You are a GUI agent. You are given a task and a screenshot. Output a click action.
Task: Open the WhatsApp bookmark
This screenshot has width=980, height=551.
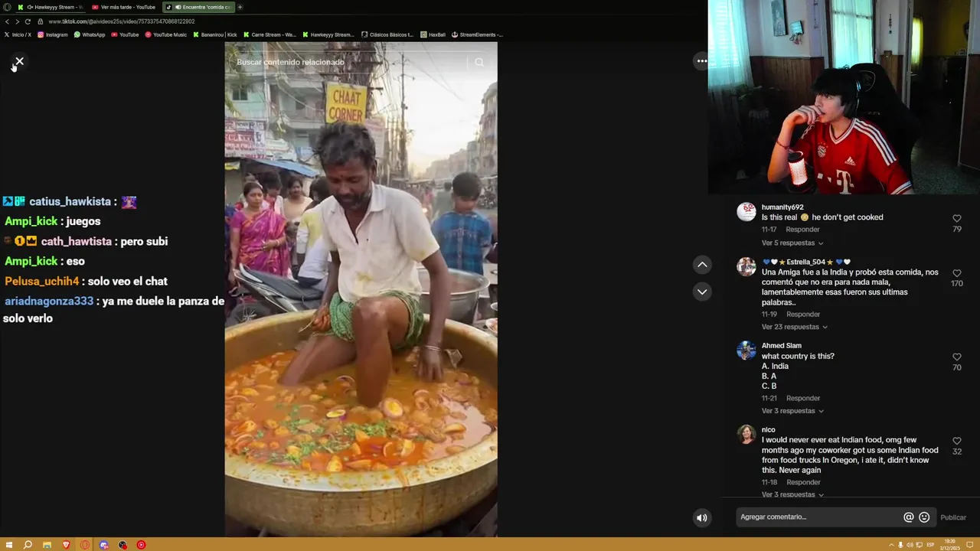pos(90,34)
